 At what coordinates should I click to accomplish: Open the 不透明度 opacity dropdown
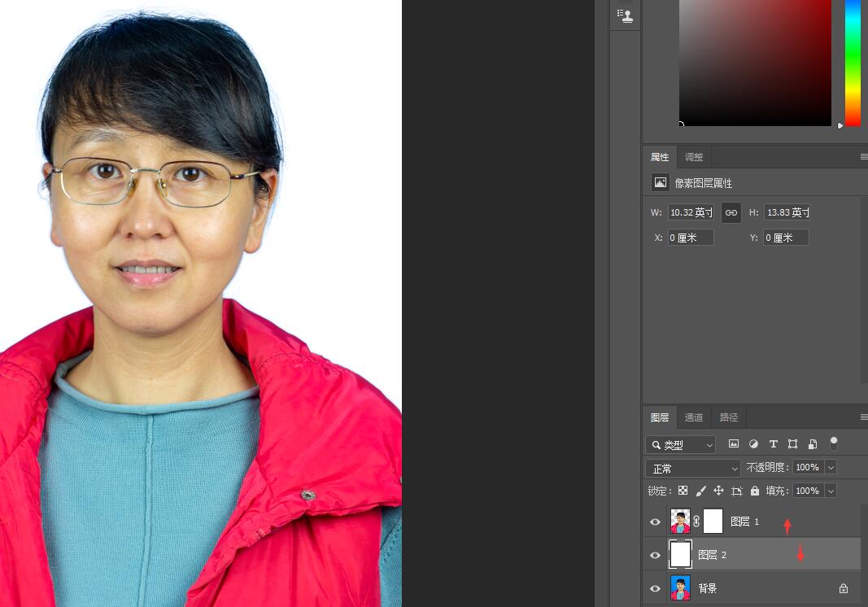click(x=831, y=467)
